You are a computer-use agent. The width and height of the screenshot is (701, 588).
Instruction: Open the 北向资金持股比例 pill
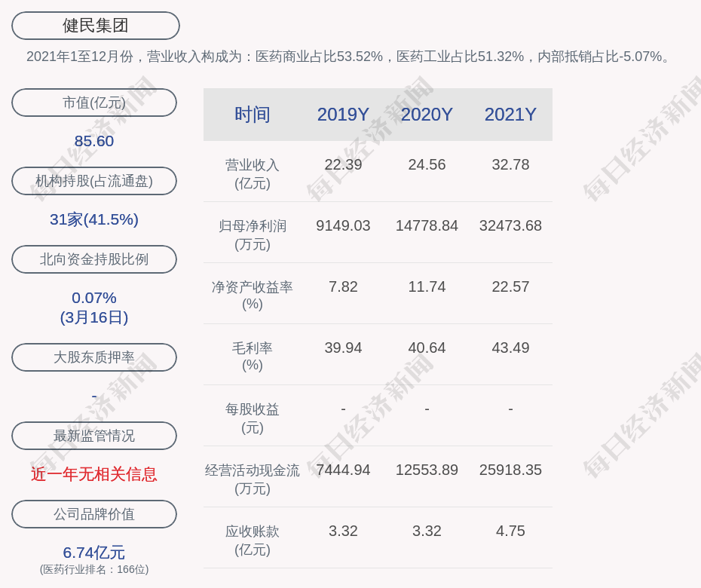coord(94,259)
